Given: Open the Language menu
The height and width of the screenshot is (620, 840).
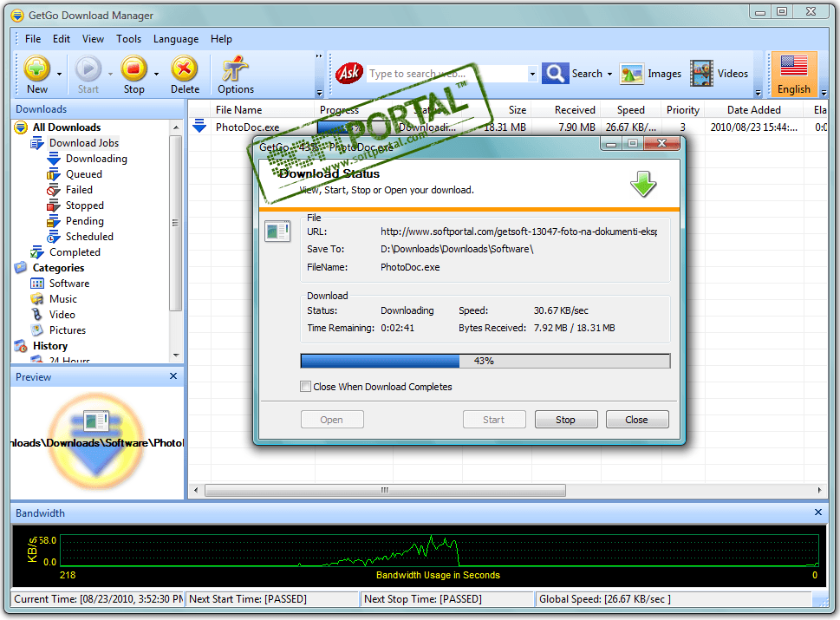Looking at the screenshot, I should pos(176,38).
